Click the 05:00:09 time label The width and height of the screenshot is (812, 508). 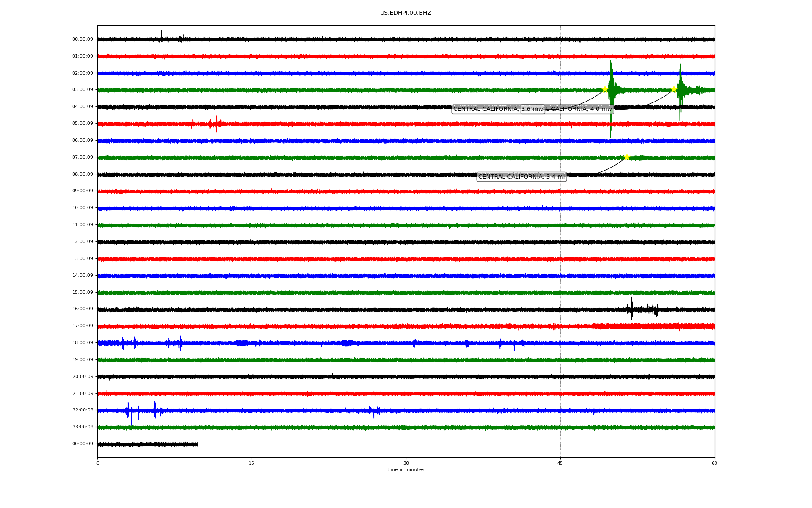(x=82, y=124)
